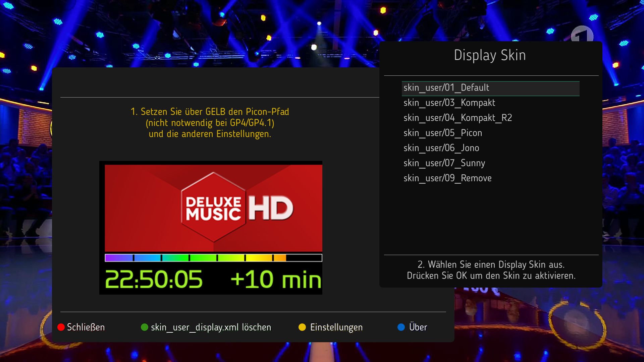Open the Über info label
This screenshot has width=644, height=362.
pos(418,327)
